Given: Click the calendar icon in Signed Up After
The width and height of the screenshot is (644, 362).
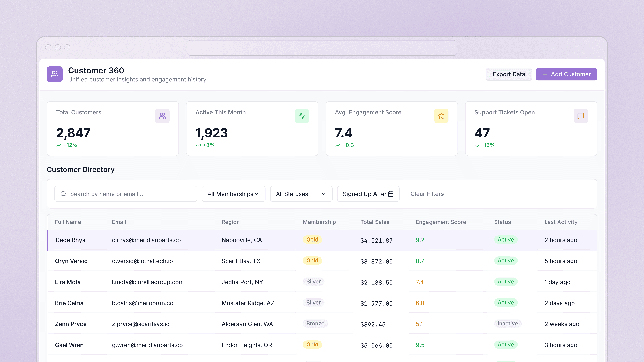Looking at the screenshot, I should [x=391, y=194].
